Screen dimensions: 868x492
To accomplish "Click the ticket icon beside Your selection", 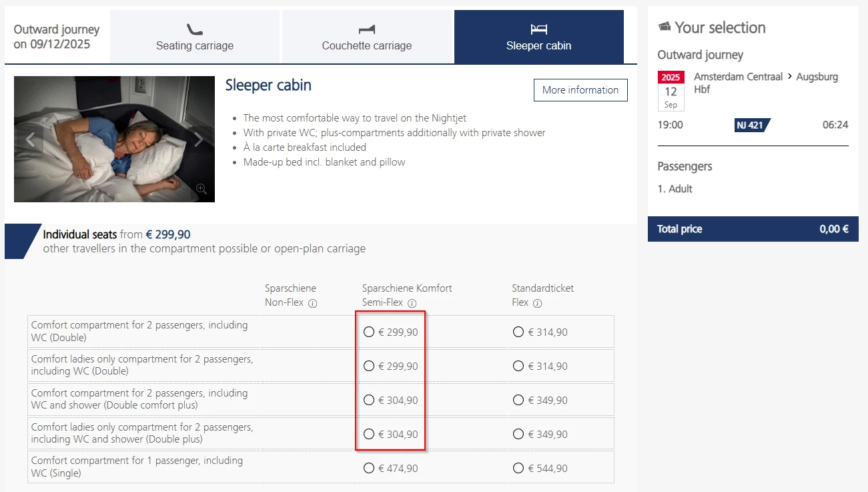I will click(664, 27).
